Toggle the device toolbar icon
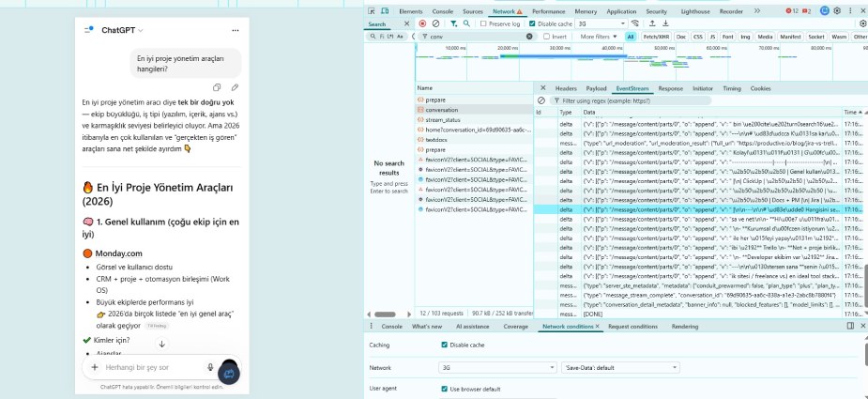This screenshot has width=868, height=399. point(387,11)
